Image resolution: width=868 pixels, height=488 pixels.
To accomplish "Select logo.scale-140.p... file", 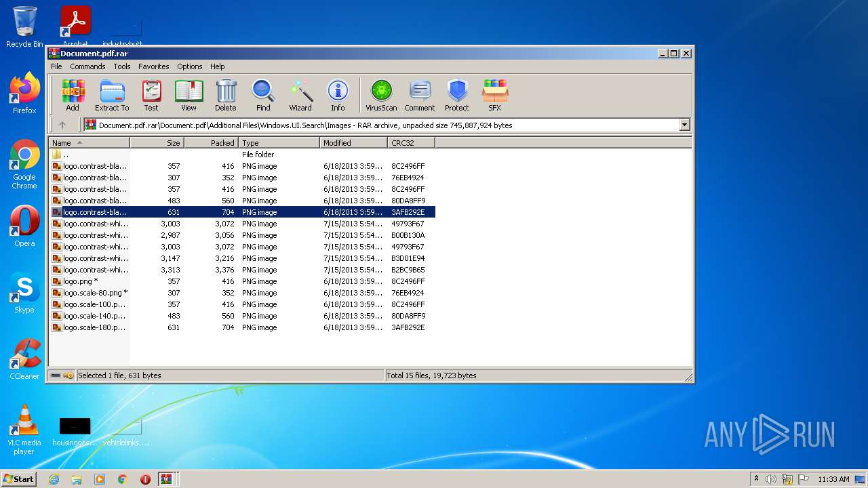I will pyautogui.click(x=242, y=316).
